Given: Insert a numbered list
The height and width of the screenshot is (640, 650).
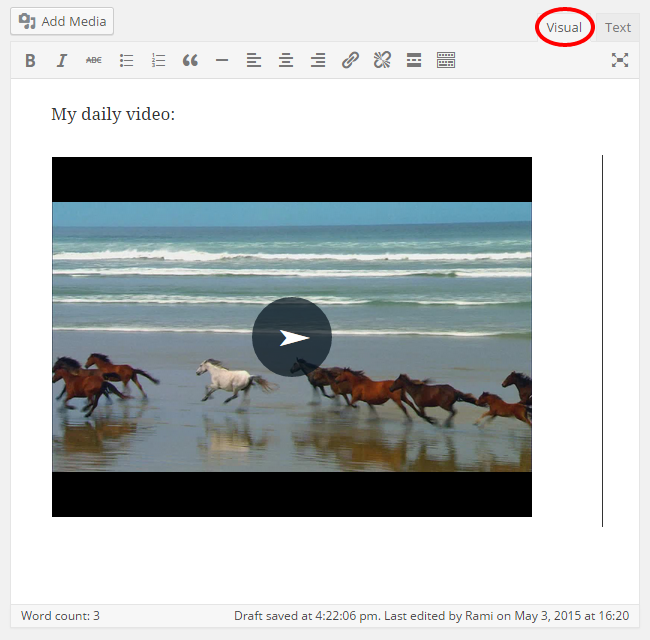Looking at the screenshot, I should (x=158, y=61).
